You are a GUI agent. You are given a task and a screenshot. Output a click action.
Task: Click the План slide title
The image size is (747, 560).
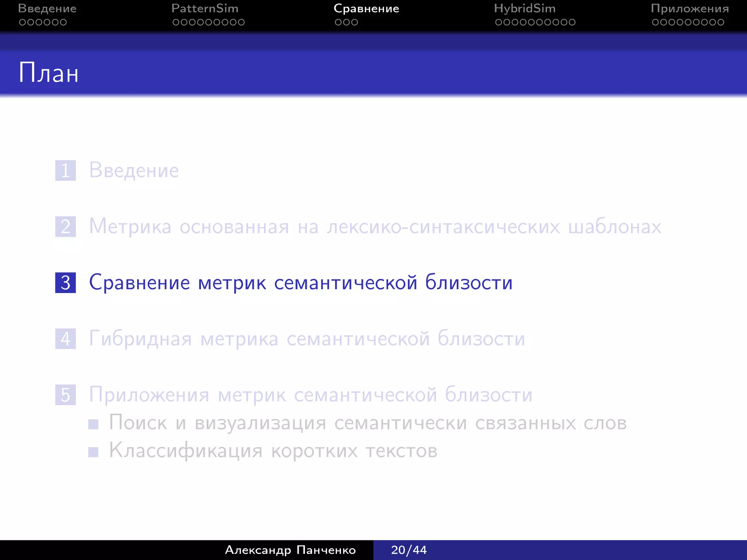(49, 73)
